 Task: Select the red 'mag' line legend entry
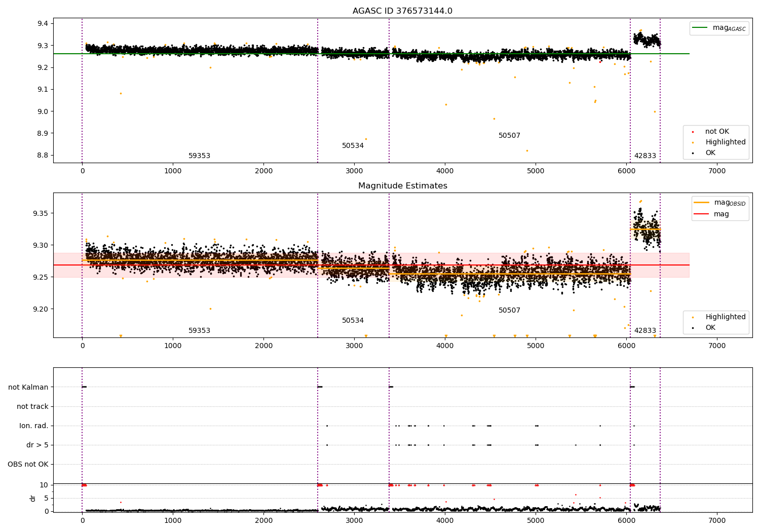(711, 214)
